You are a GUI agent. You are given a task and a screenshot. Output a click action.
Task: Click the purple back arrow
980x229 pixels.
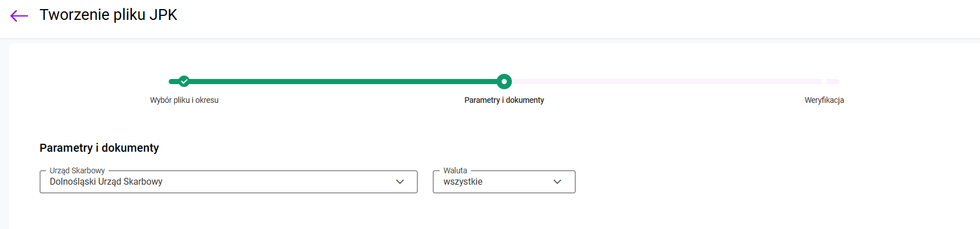coord(19,16)
